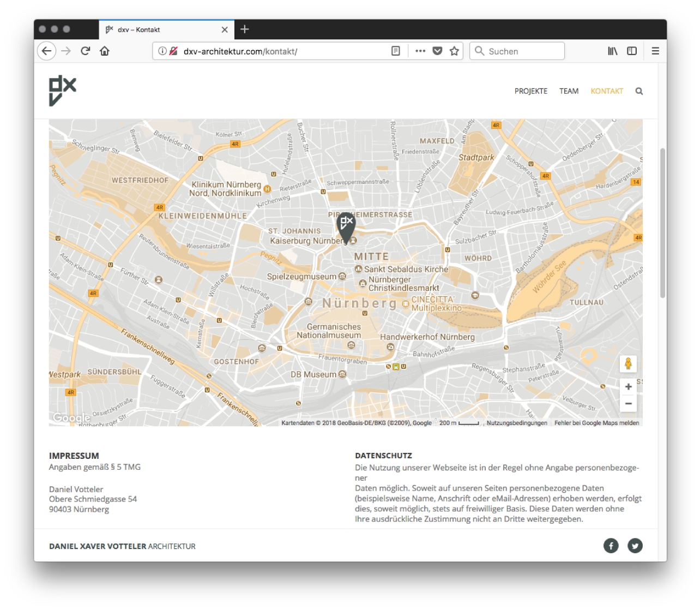
Task: Click Spielzeugmuseum map marker icon
Action: 342,276
